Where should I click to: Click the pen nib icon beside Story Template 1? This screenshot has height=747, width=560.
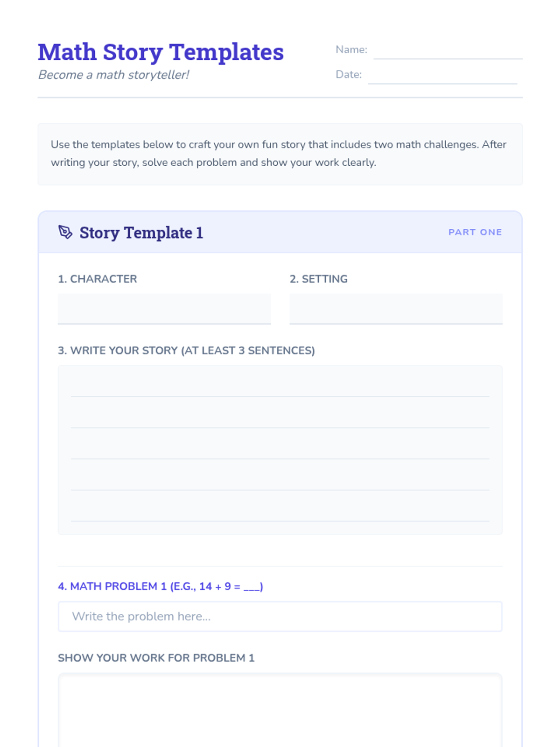(65, 232)
